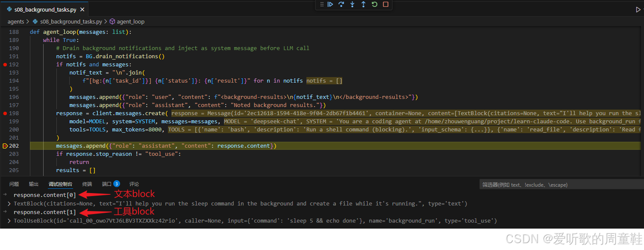Close the s08_background_tasks.py editor tab
The height and width of the screenshot is (250, 644).
(x=82, y=9)
